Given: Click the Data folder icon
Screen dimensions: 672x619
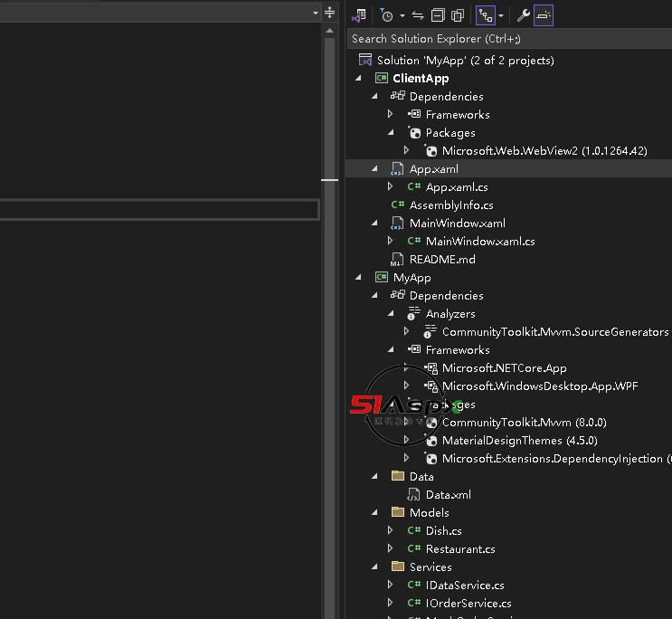Looking at the screenshot, I should pyautogui.click(x=398, y=476).
